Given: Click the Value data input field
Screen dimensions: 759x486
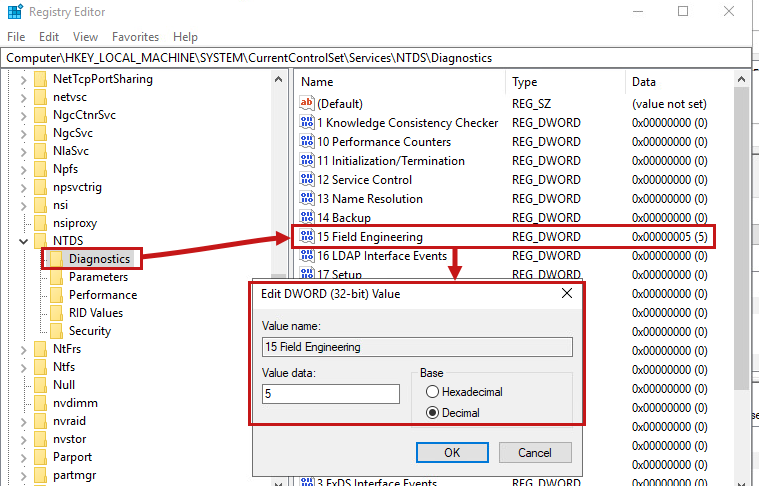Looking at the screenshot, I should [329, 394].
